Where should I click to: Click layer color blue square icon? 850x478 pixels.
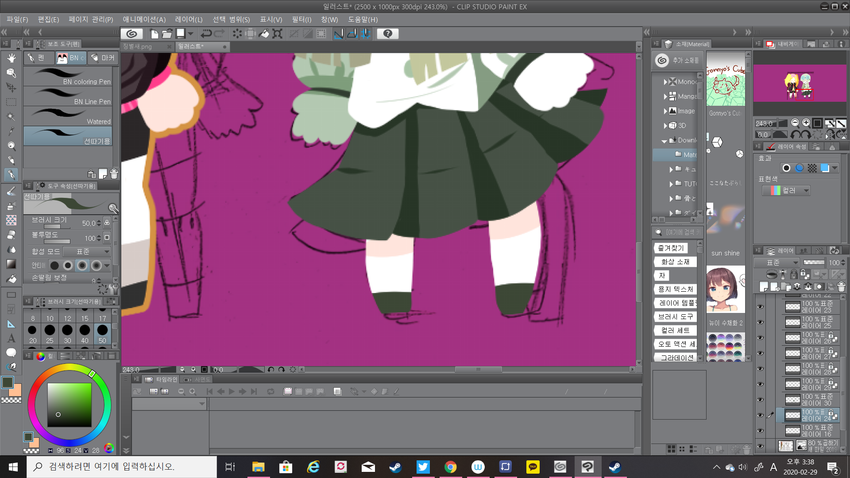coord(825,168)
